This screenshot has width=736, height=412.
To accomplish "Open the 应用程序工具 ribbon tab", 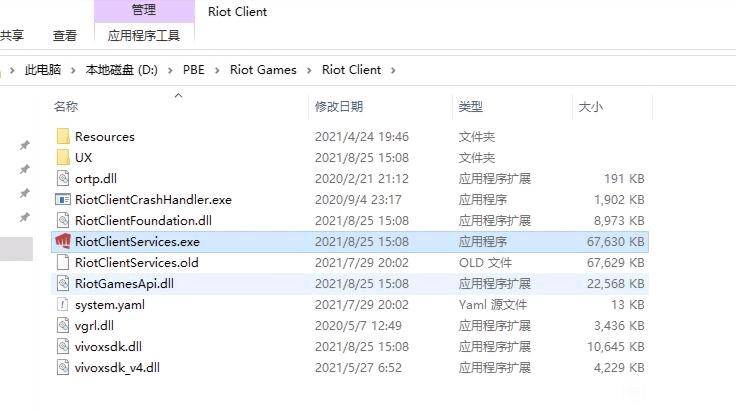I will 144,35.
